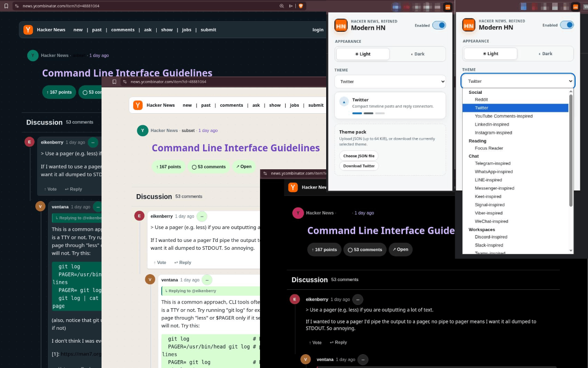Image resolution: width=588 pixels, height=368 pixels.
Task: Click Modern HN extension icon above right popup
Action: click(x=575, y=7)
